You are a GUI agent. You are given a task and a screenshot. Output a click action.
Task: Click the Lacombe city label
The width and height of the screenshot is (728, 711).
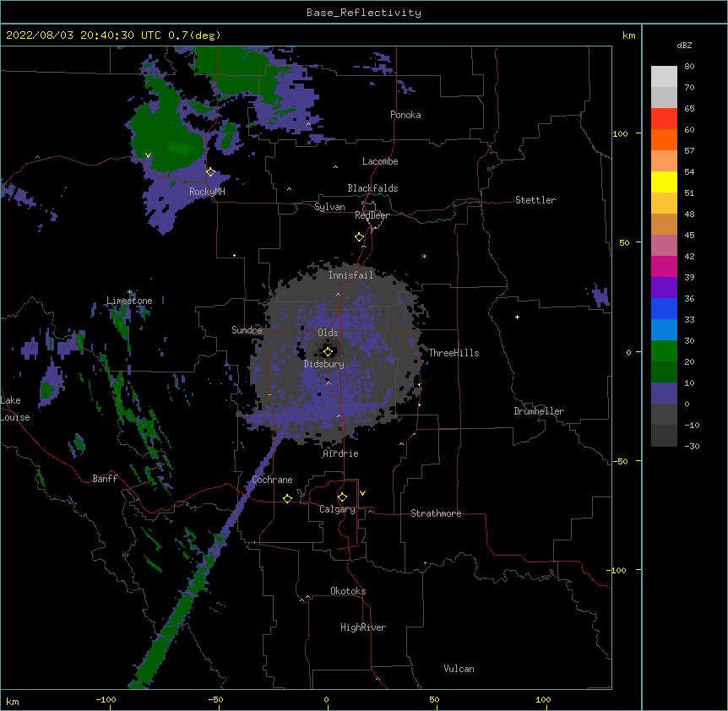(x=380, y=161)
